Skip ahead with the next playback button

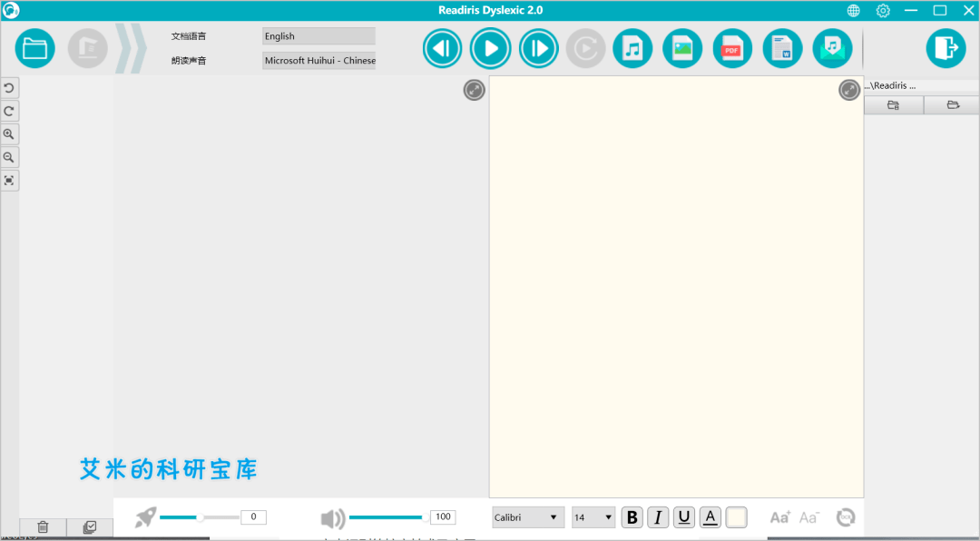click(x=538, y=48)
